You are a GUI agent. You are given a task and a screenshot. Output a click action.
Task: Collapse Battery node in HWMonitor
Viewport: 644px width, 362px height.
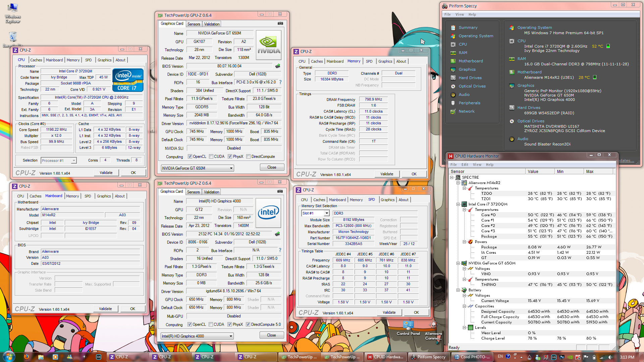(x=458, y=290)
